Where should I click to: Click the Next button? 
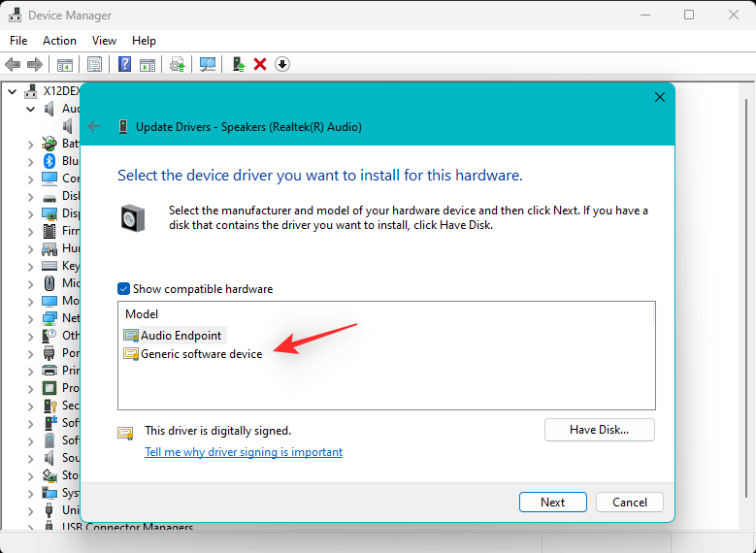(x=553, y=502)
